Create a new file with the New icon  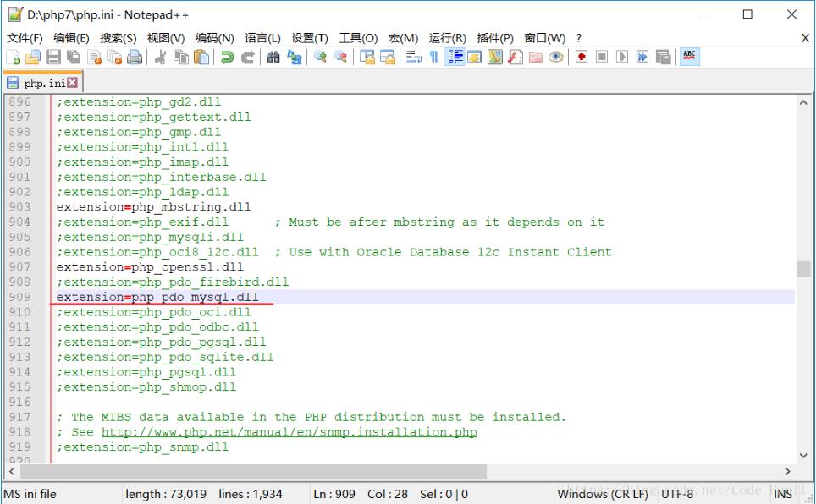point(13,57)
